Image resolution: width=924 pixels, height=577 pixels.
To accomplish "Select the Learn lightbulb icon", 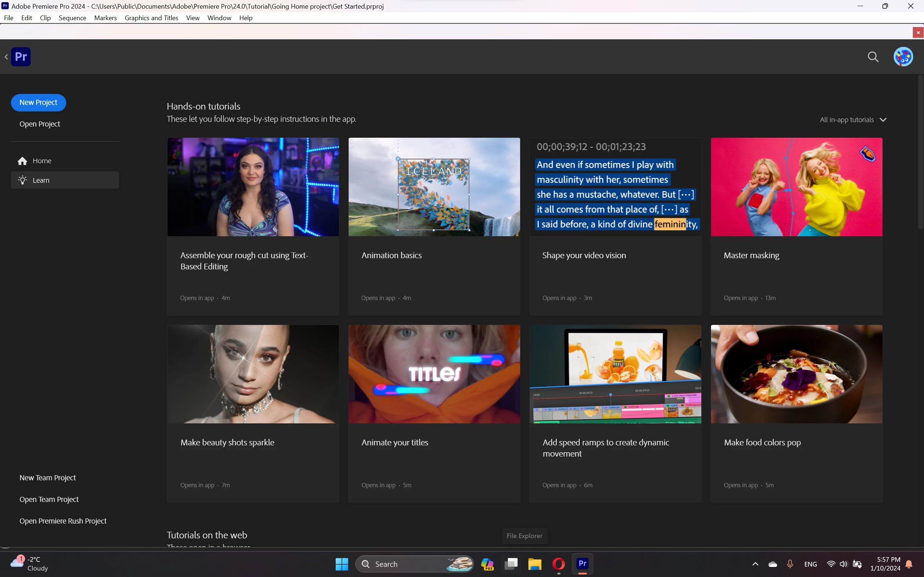I will (22, 180).
